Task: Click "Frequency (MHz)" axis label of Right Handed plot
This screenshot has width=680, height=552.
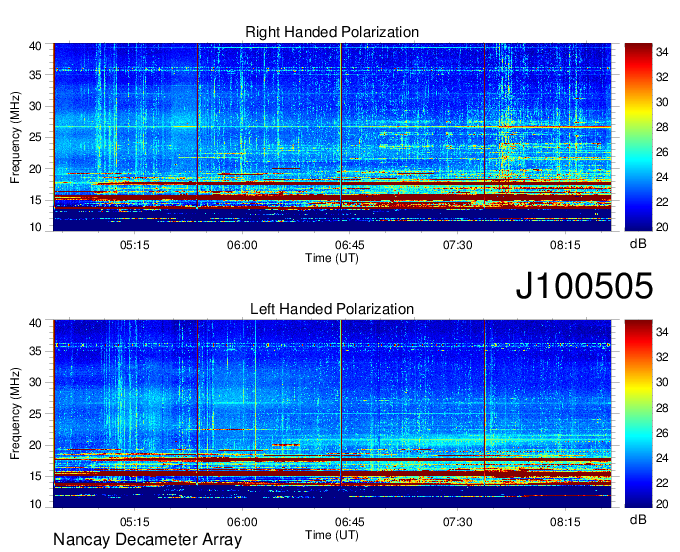Action: (15, 137)
